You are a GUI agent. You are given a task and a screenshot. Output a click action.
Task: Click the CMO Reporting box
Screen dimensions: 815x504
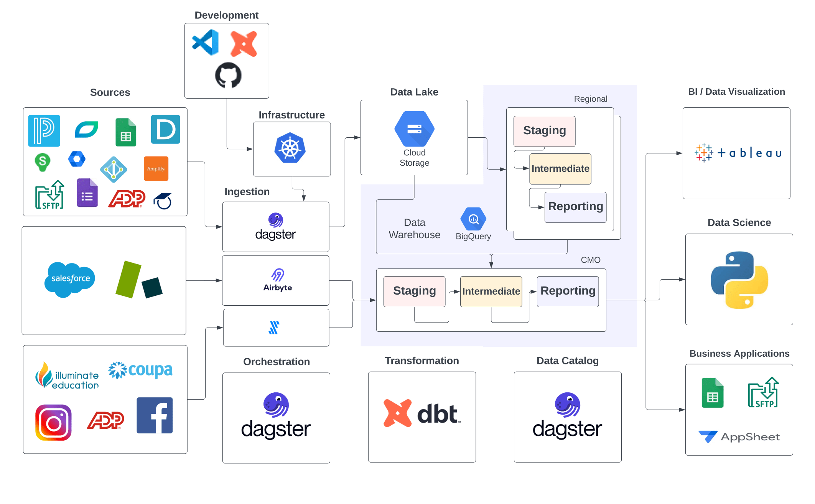568,292
